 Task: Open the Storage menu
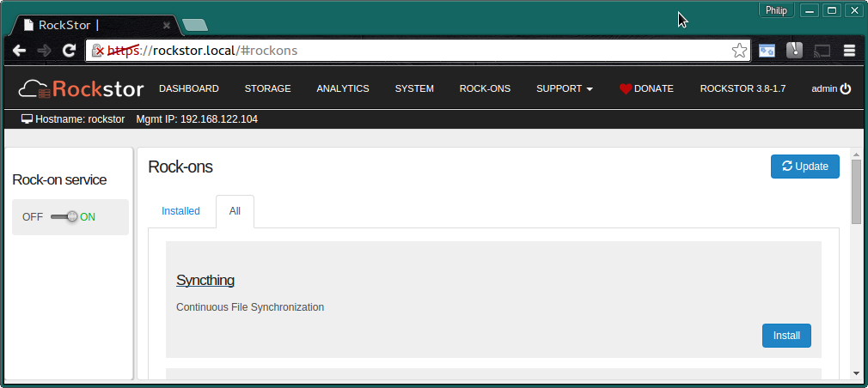coord(267,88)
